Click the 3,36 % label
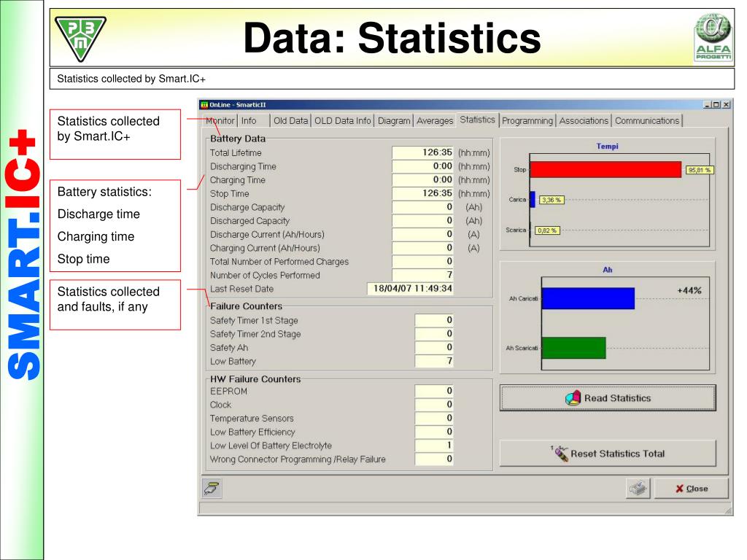Screen dimensions: 747x560 coord(551,200)
